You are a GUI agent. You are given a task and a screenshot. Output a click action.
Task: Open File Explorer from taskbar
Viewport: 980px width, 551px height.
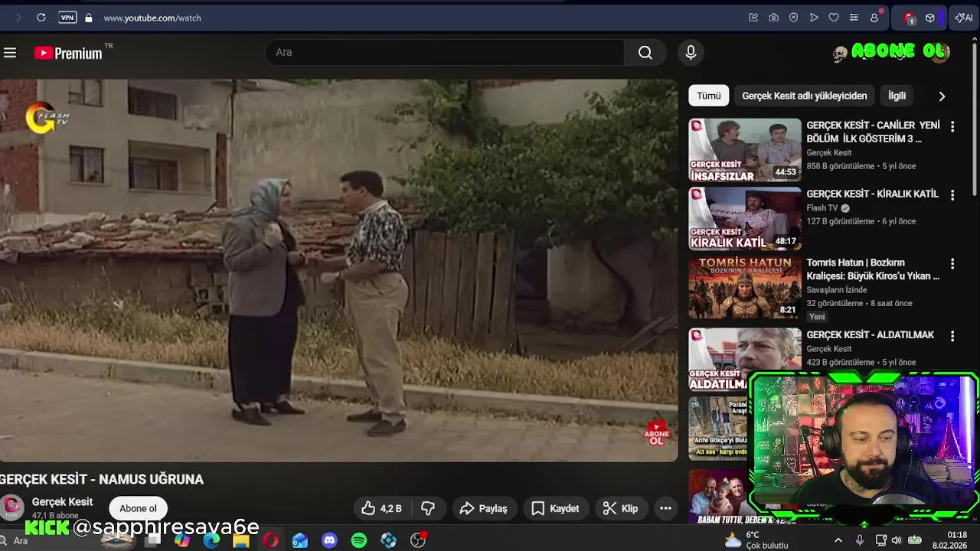tap(240, 540)
